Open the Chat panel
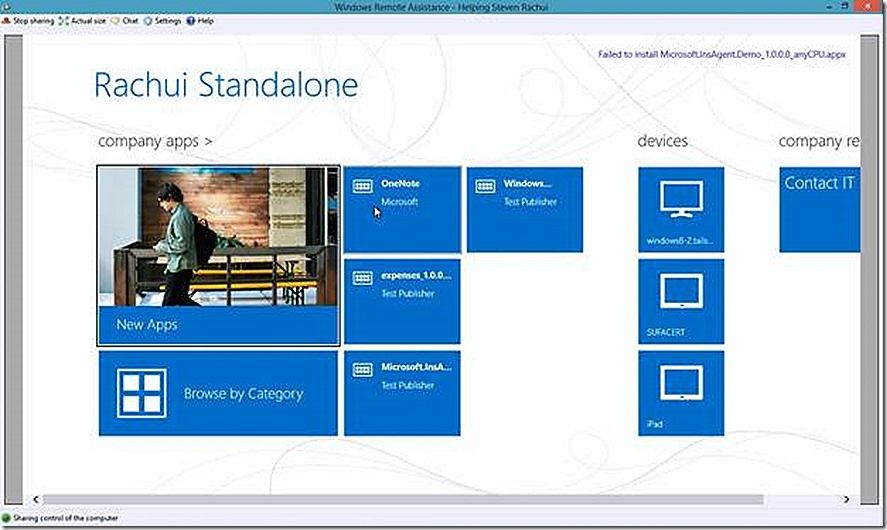Image resolution: width=887 pixels, height=530 pixels. 125,20
